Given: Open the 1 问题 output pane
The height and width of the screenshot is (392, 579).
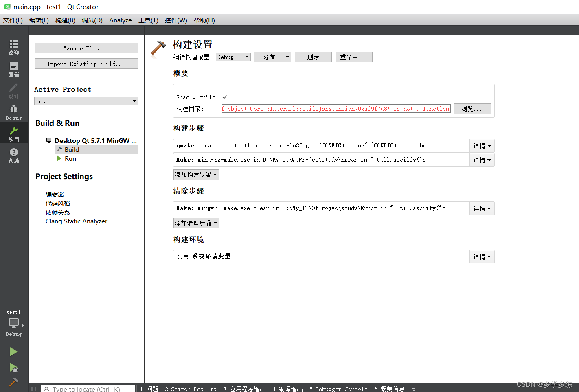Looking at the screenshot, I should pos(149,389).
